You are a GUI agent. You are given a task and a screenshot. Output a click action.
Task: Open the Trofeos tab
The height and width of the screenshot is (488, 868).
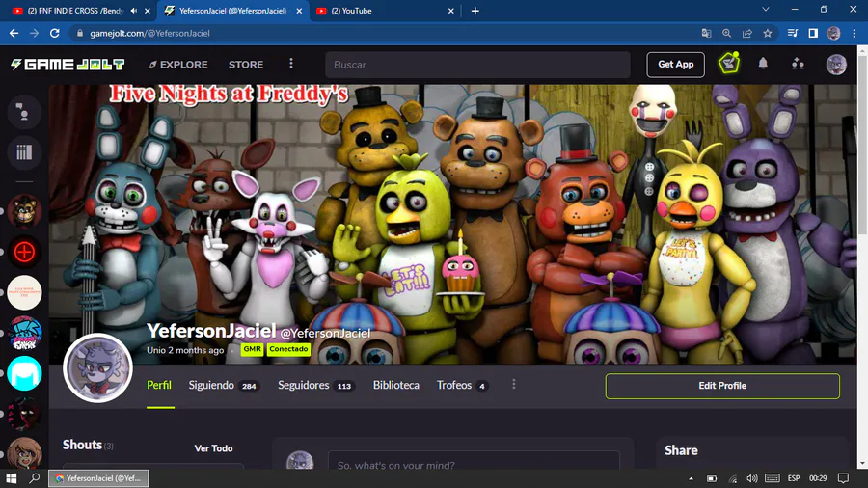(462, 385)
